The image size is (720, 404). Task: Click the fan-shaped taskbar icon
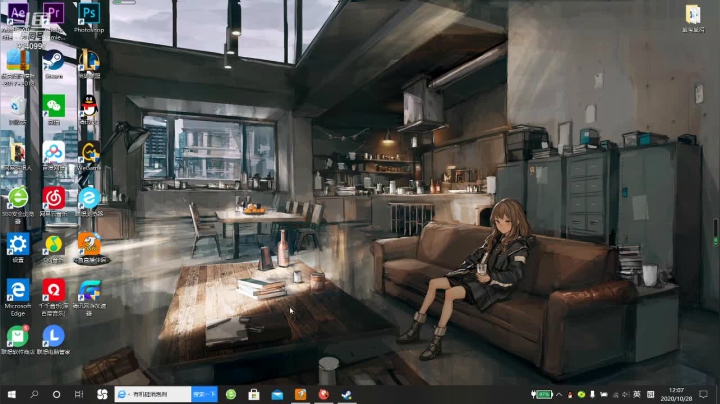tap(102, 394)
